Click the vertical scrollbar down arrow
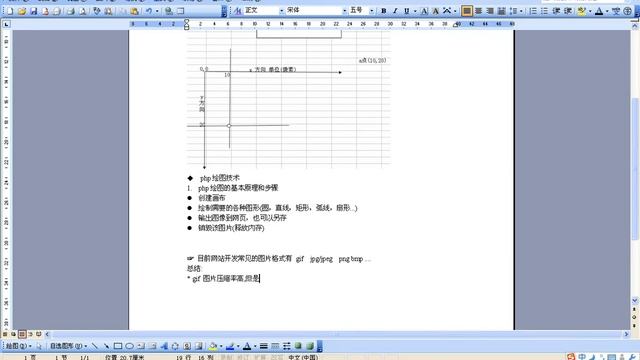Viewport: 640px width, 360px height. click(x=635, y=301)
